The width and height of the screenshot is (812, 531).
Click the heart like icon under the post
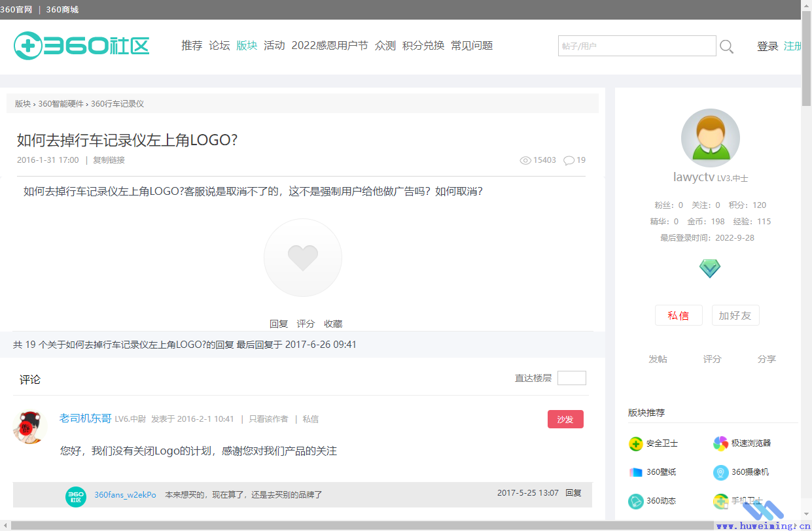tap(303, 258)
